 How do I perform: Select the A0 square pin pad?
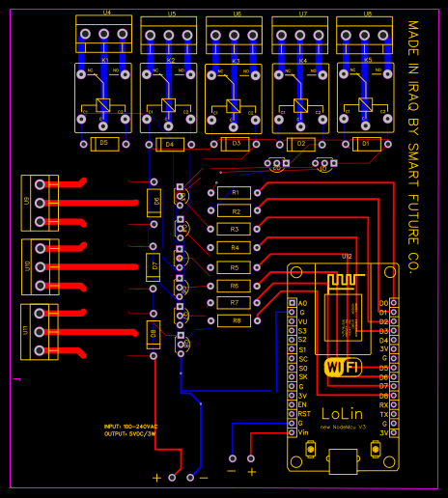[292, 303]
